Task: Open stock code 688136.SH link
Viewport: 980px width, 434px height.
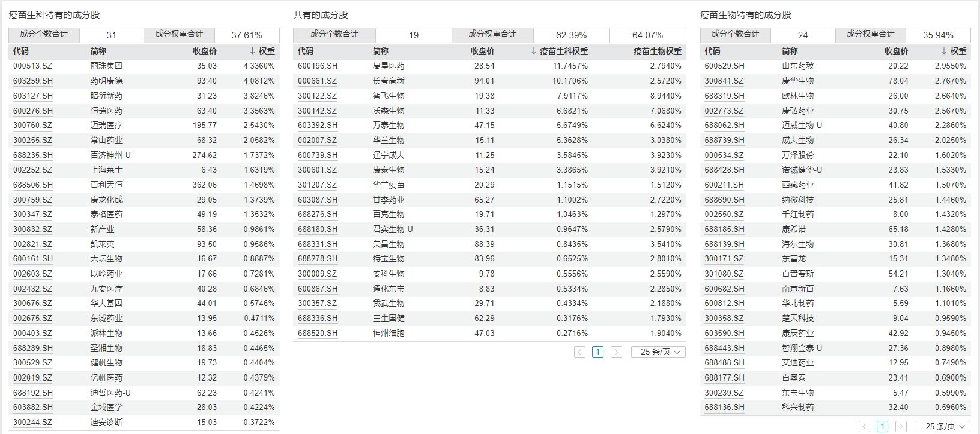Action: (x=724, y=408)
